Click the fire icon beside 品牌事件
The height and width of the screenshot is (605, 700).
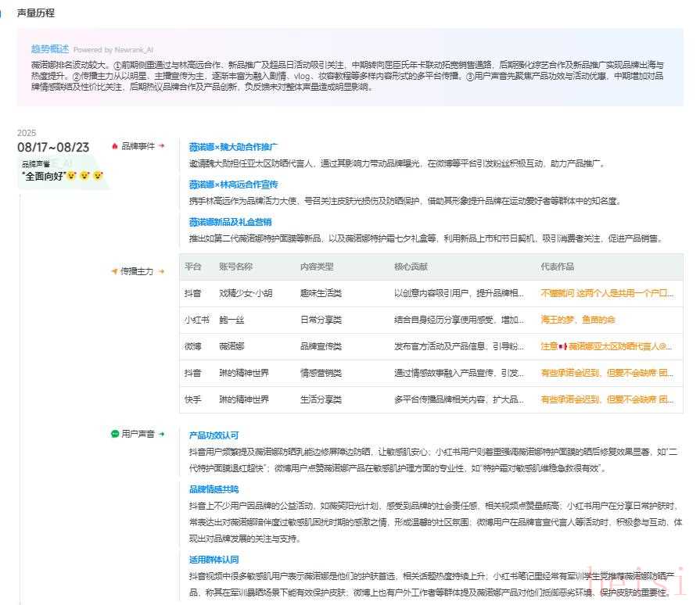click(115, 146)
